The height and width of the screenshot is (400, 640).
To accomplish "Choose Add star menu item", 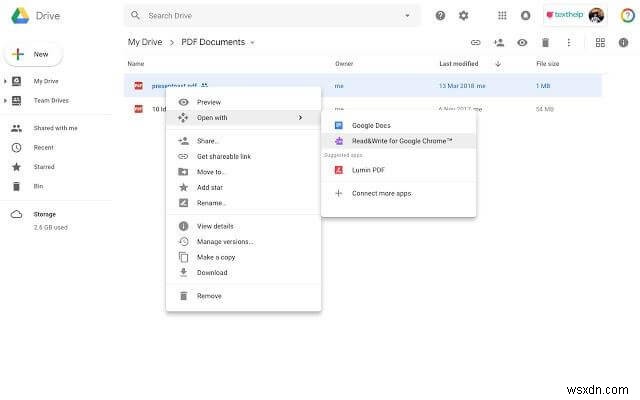I will point(244,187).
